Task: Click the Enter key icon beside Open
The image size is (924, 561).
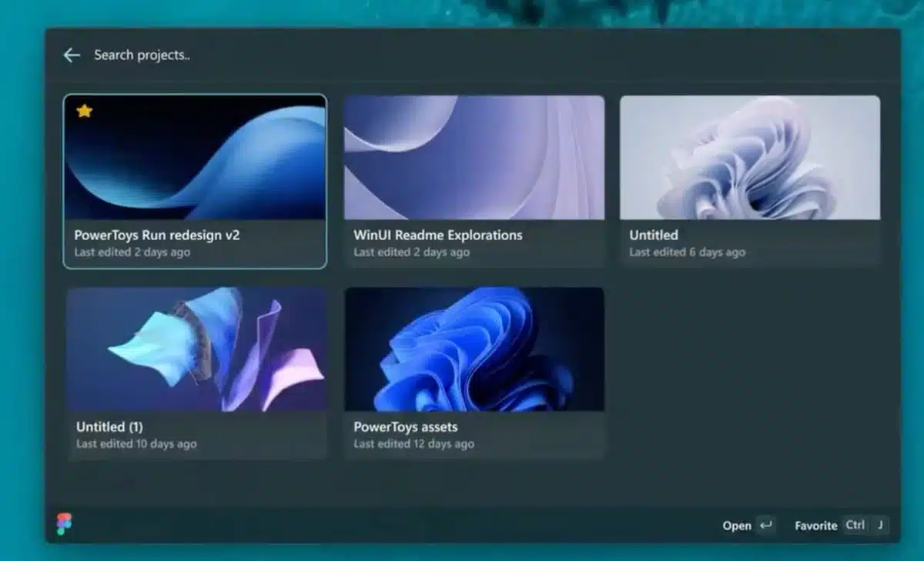Action: [x=766, y=526]
